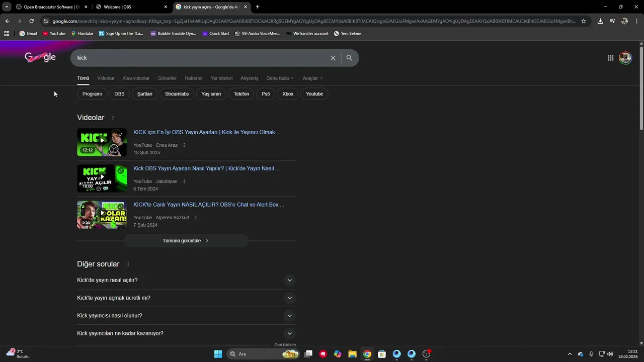The image size is (644, 362).
Task: Open the Videolar section three-dot menu
Action: pyautogui.click(x=113, y=118)
